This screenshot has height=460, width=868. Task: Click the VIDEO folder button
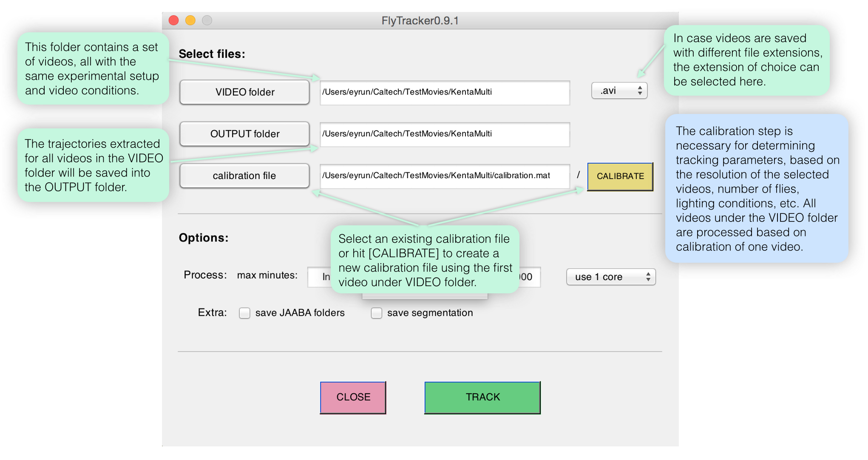pyautogui.click(x=244, y=92)
